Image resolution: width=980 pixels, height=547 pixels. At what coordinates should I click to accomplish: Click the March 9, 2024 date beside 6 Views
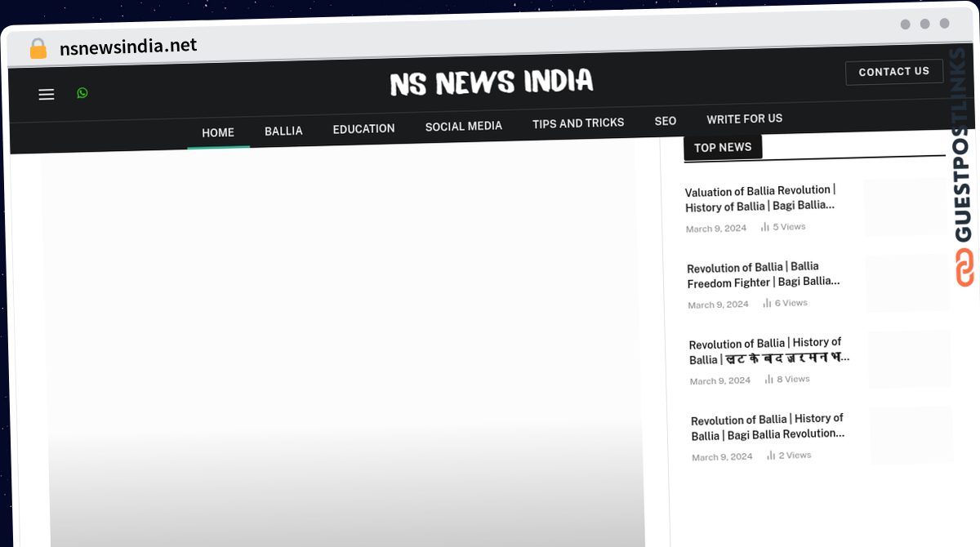[719, 305]
